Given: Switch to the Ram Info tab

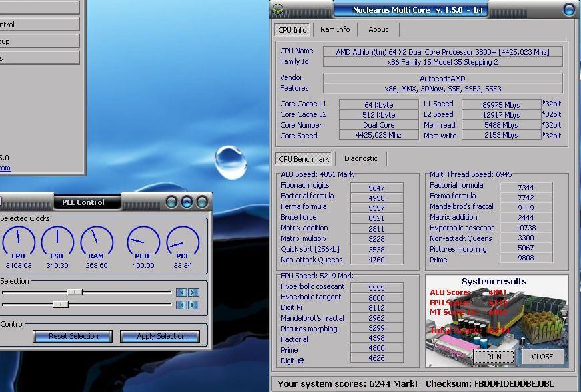Looking at the screenshot, I should pos(335,29).
